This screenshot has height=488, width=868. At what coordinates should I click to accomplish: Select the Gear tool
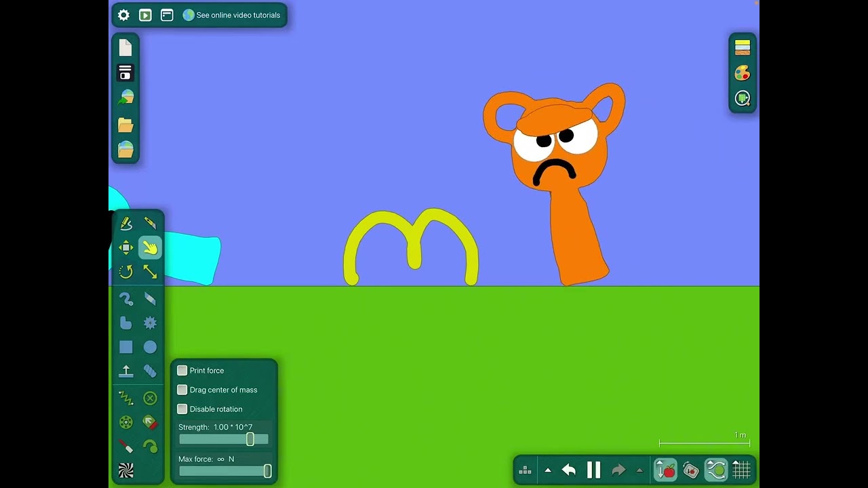[x=150, y=323]
